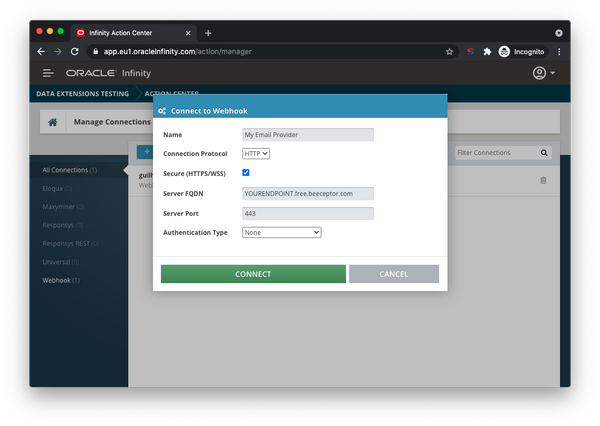Expand the user account dropdown caret

[x=552, y=73]
